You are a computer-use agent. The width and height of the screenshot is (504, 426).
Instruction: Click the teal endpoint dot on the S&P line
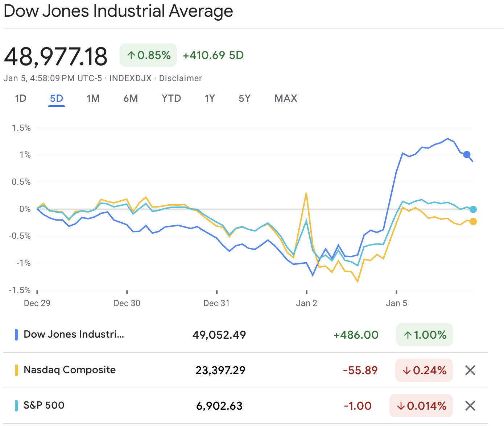tap(474, 209)
